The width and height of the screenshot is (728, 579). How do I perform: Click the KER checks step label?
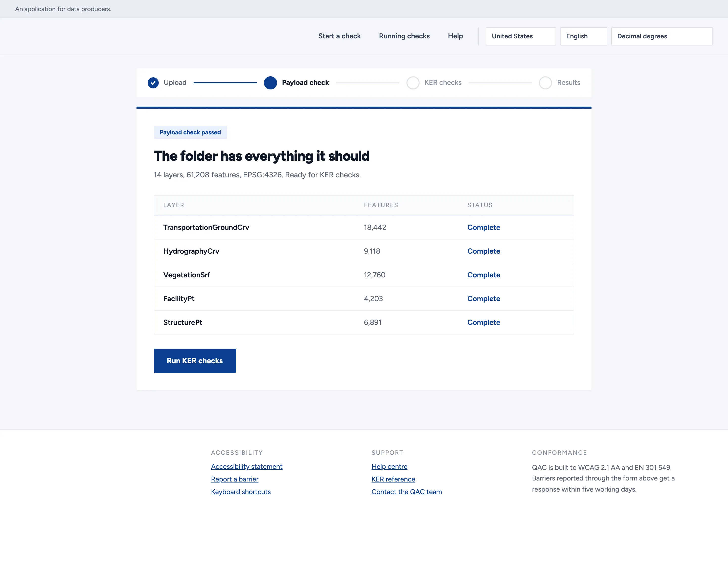pyautogui.click(x=443, y=83)
